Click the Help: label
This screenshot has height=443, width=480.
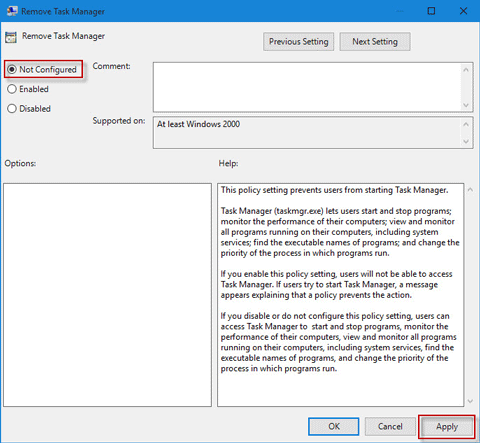click(228, 163)
